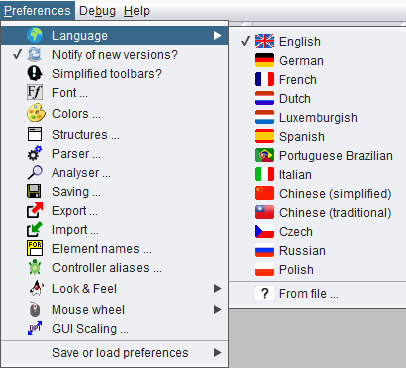406x368 pixels.
Task: Open Saving preferences entry
Action: pos(115,191)
